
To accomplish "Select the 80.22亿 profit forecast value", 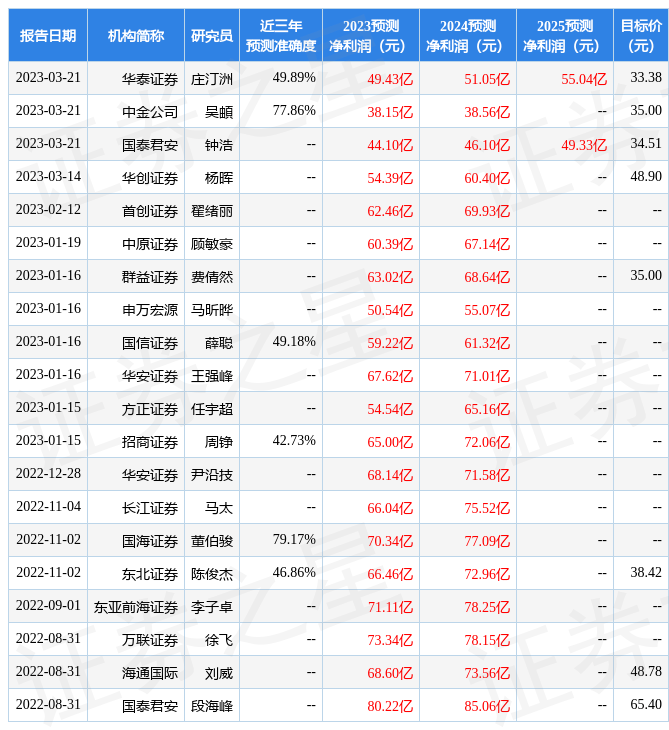I will click(390, 706).
